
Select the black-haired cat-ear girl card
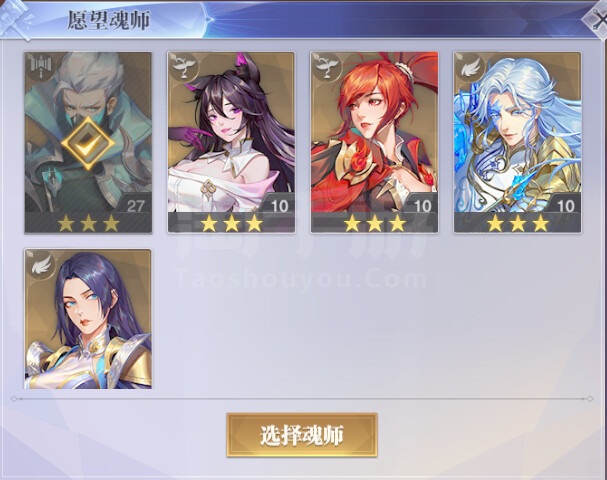pyautogui.click(x=231, y=142)
